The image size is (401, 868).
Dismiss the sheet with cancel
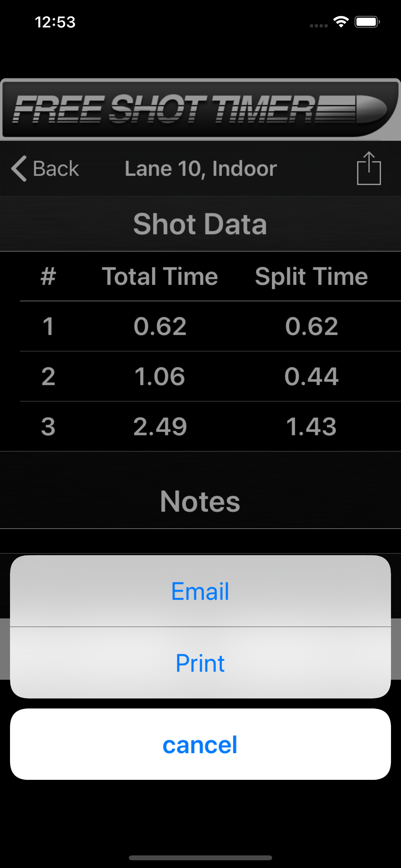(200, 744)
